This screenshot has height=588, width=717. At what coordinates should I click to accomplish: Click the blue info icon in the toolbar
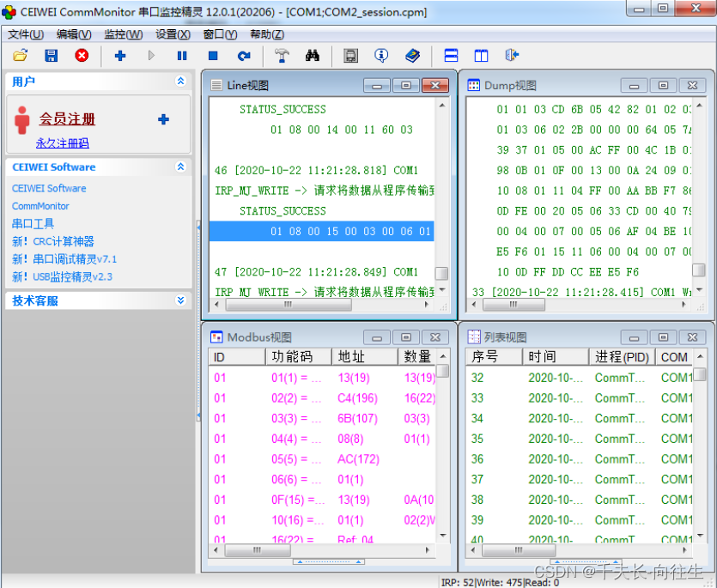(381, 56)
